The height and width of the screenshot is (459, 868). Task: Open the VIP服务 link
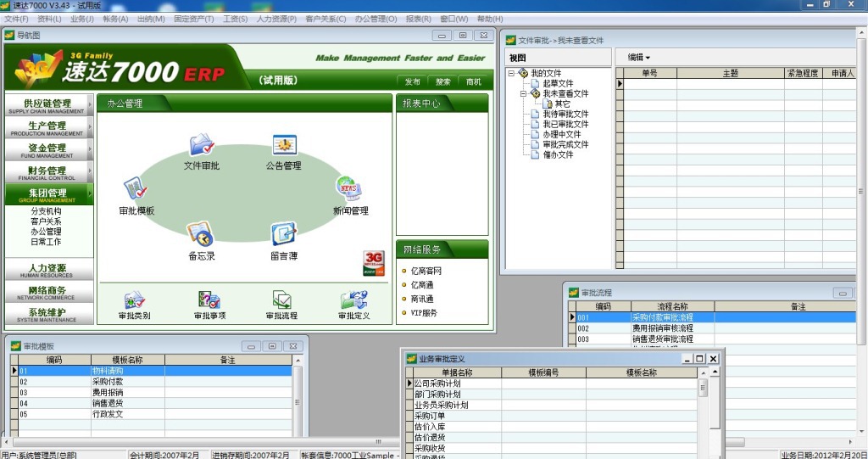pyautogui.click(x=424, y=313)
